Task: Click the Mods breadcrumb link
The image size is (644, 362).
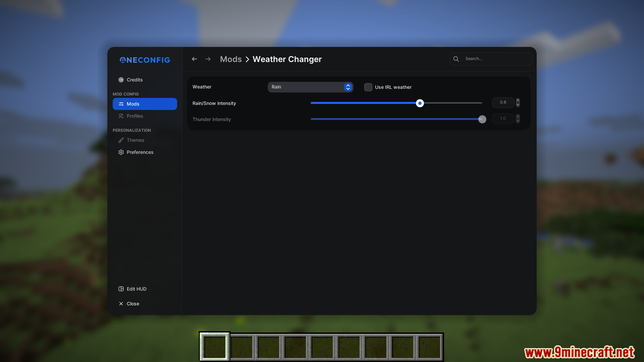Action: [x=231, y=59]
